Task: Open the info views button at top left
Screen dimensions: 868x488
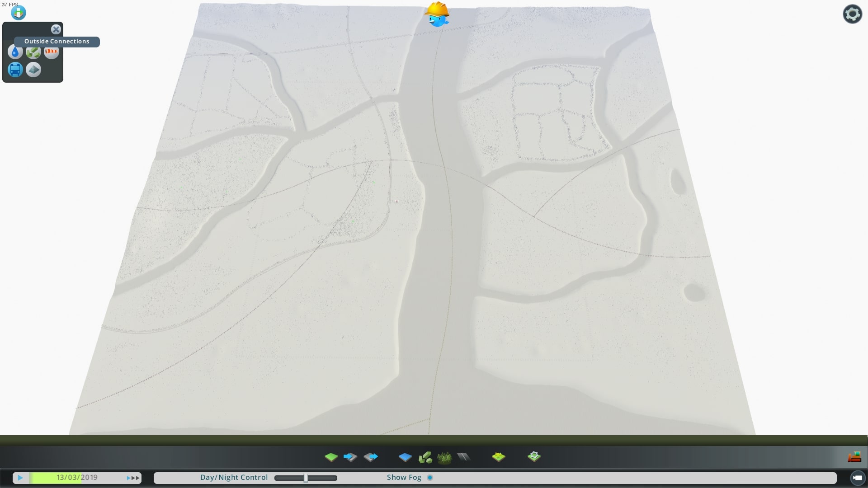Action: click(19, 13)
